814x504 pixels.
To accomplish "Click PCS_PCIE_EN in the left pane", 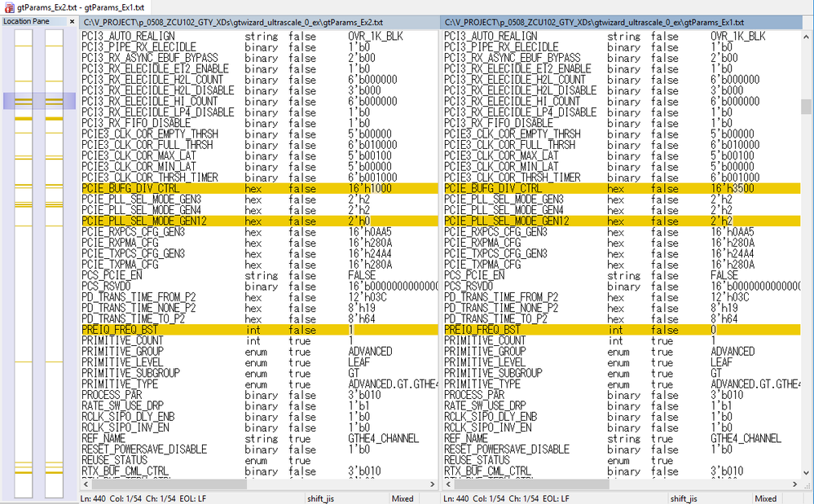I will tap(112, 275).
